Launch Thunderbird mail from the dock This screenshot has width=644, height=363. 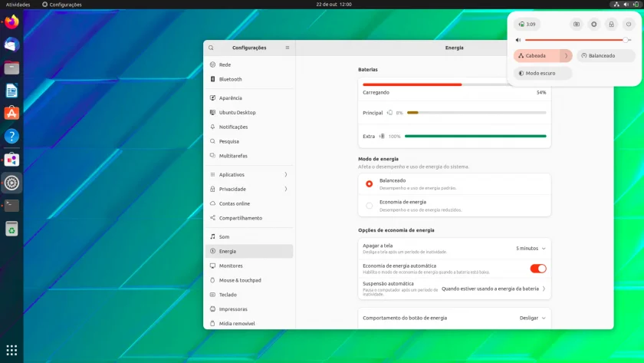pos(11,45)
